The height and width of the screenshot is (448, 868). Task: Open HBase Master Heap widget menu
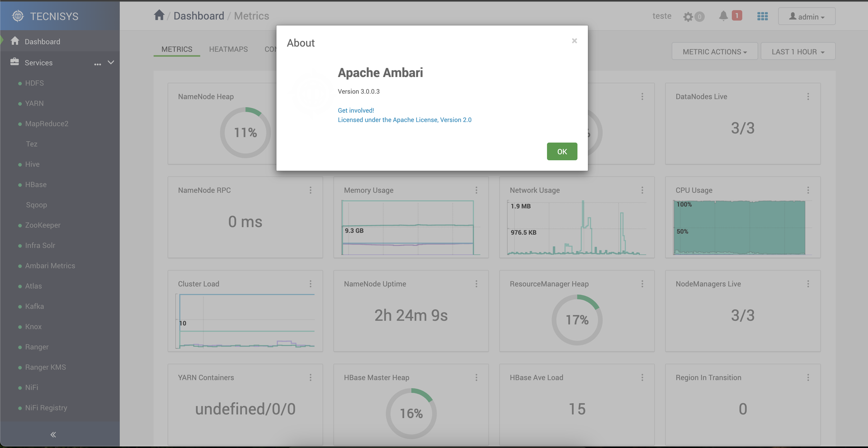[x=476, y=377]
